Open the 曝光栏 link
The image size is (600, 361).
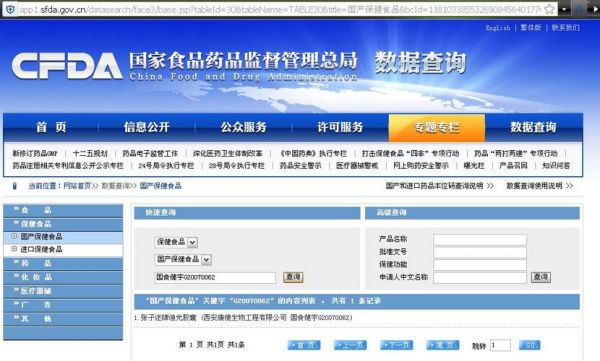click(474, 166)
